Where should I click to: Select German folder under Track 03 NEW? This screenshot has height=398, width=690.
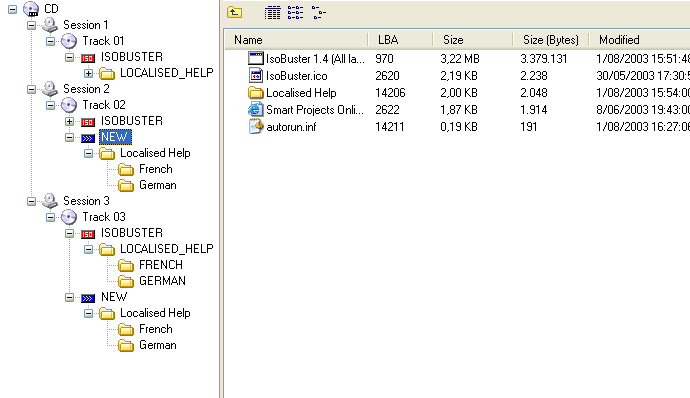click(158, 345)
